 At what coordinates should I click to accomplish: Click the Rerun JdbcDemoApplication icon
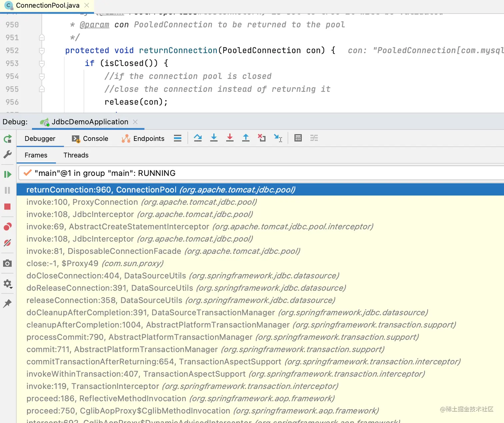8,139
